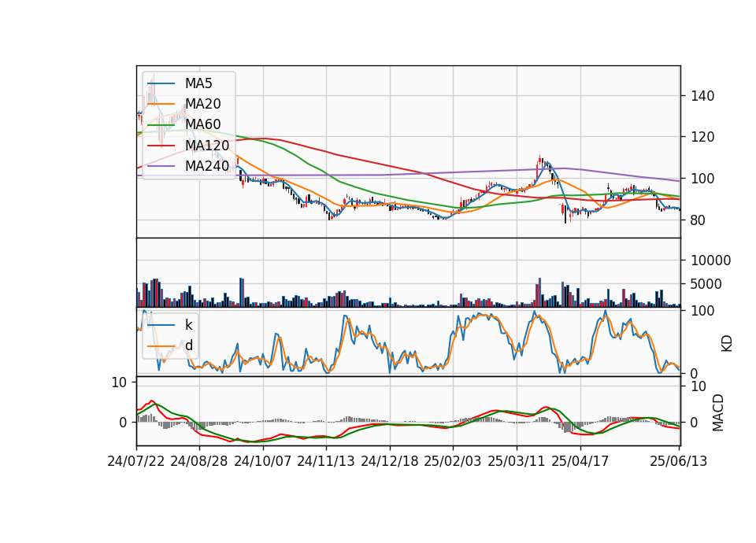Click the 25/03/11 date tick label
The image size is (756, 543).
pos(517,461)
